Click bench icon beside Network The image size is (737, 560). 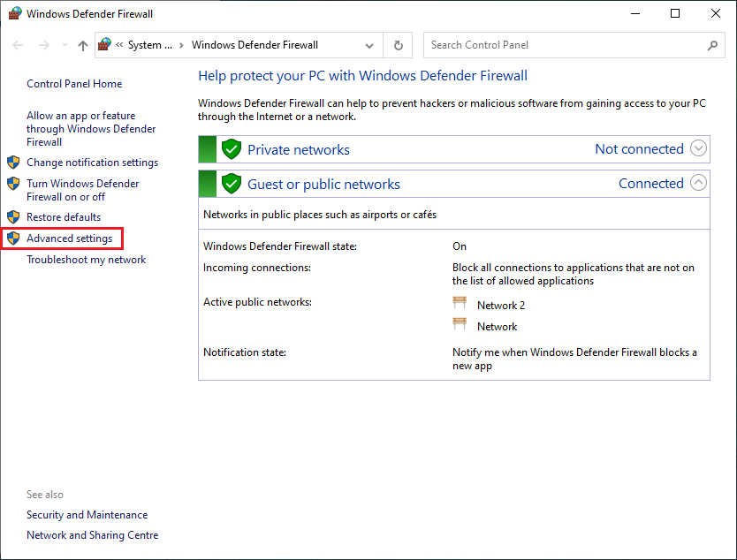click(x=460, y=323)
